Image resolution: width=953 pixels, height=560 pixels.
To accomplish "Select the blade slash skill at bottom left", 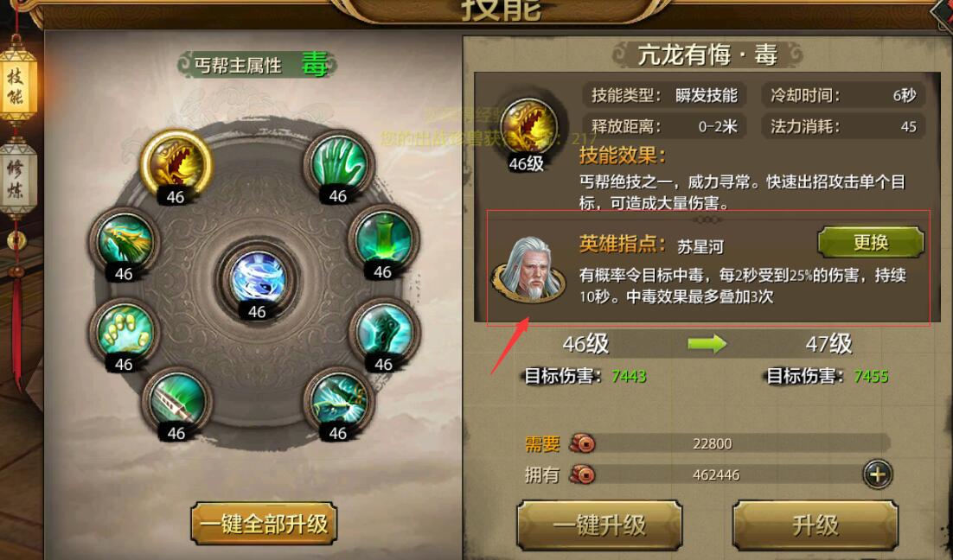I will coord(177,402).
